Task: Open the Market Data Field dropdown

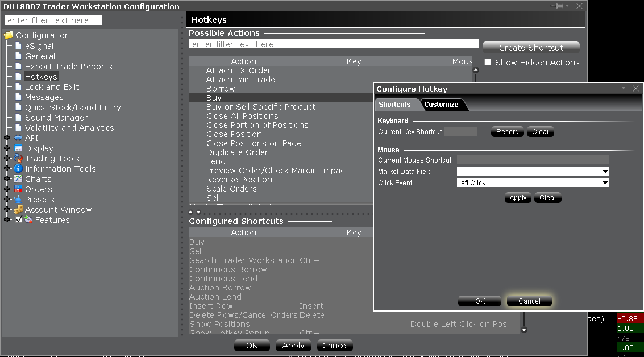Action: point(605,172)
